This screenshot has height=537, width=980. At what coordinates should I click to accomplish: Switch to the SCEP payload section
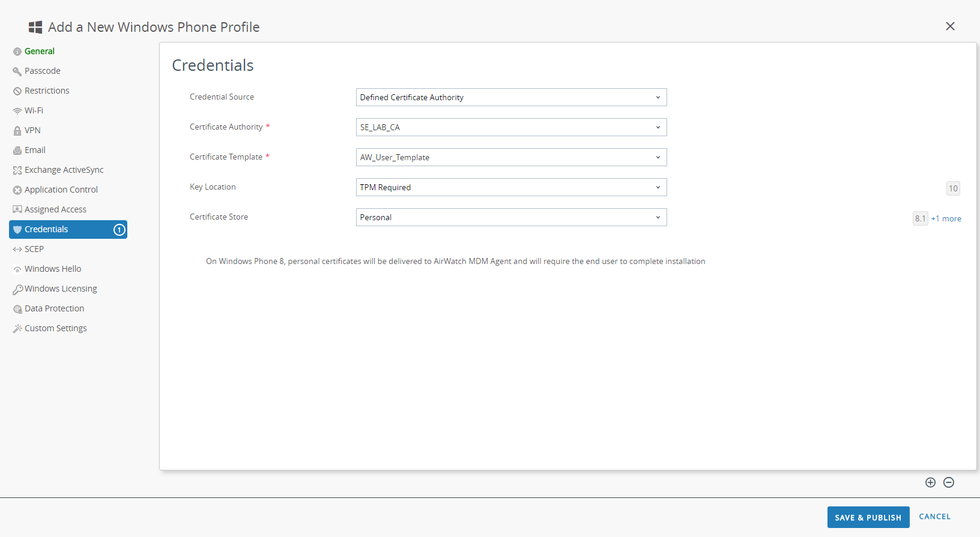click(34, 249)
